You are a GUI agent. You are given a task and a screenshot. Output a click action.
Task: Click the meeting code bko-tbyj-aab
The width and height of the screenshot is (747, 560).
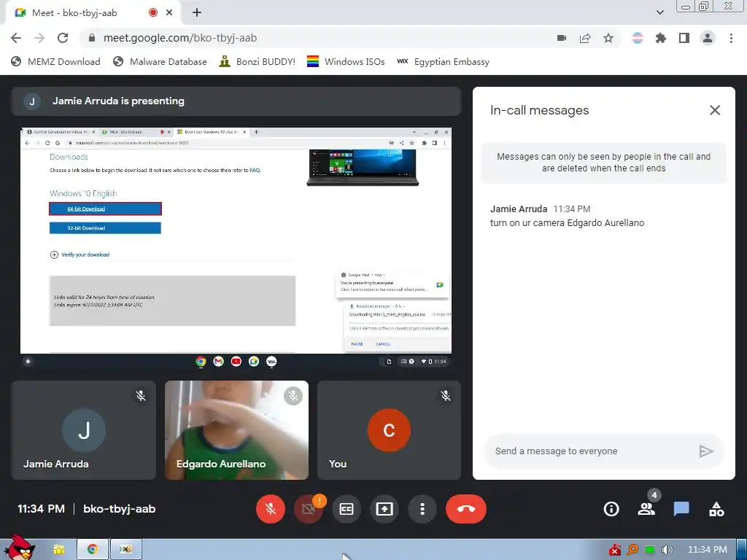[120, 509]
